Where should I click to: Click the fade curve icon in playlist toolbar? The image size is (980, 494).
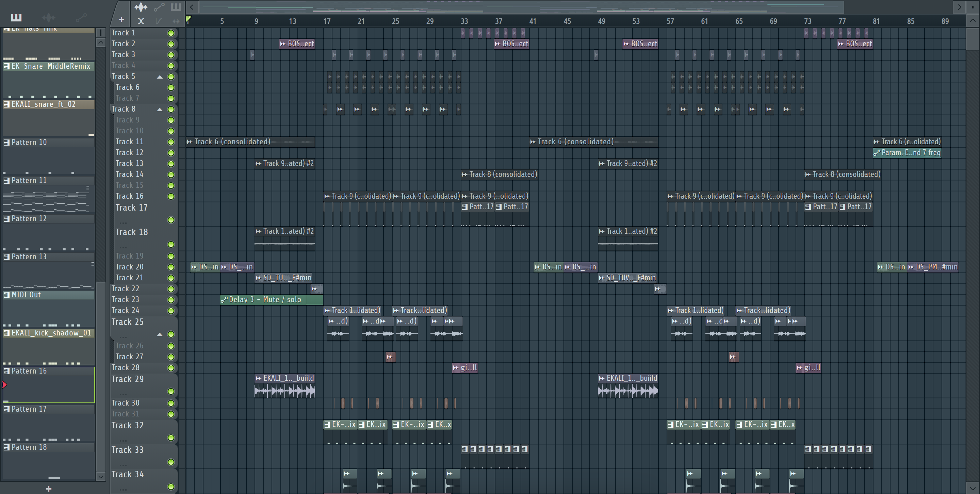(x=159, y=21)
